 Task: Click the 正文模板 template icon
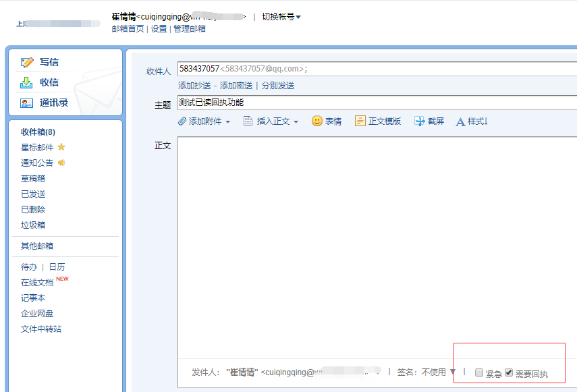[359, 120]
